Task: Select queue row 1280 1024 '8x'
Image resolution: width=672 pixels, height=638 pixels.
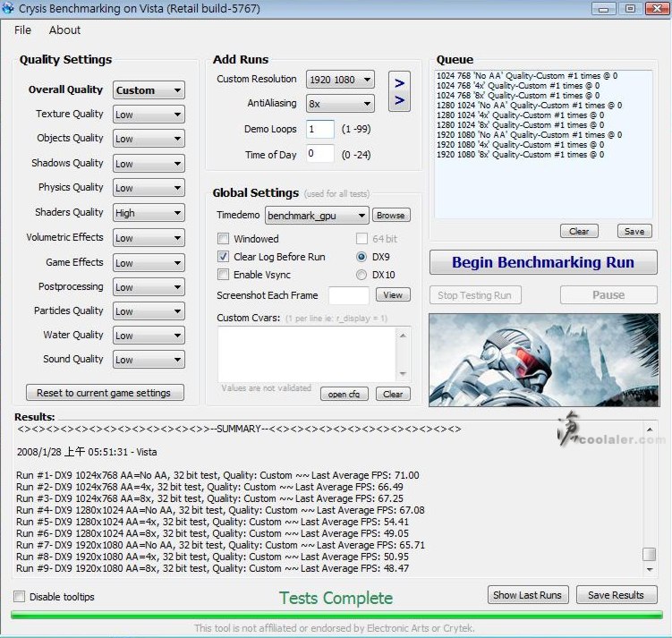Action: (520, 125)
